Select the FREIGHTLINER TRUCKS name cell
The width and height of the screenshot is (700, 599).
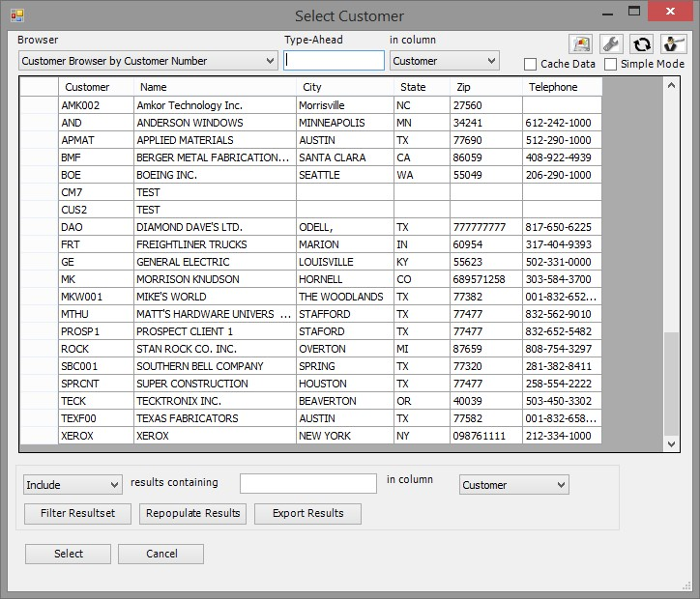pos(215,244)
